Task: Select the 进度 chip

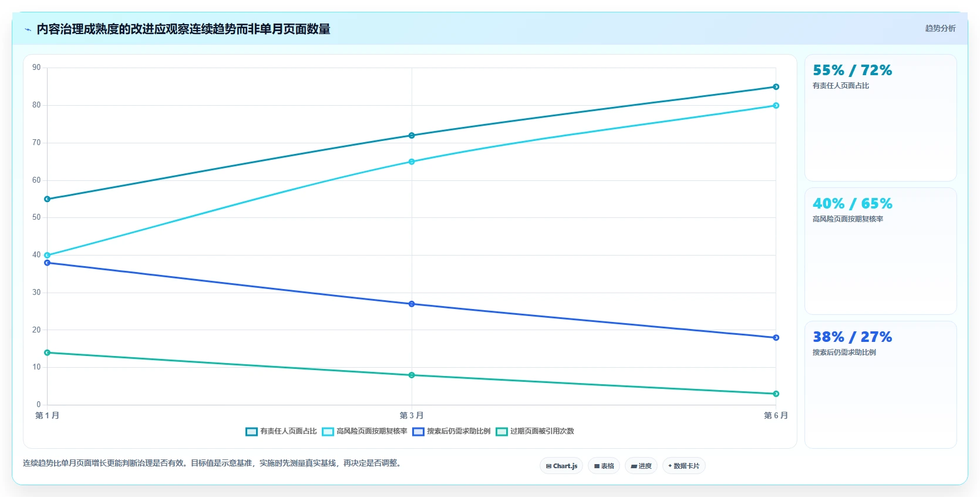Action: (x=641, y=466)
